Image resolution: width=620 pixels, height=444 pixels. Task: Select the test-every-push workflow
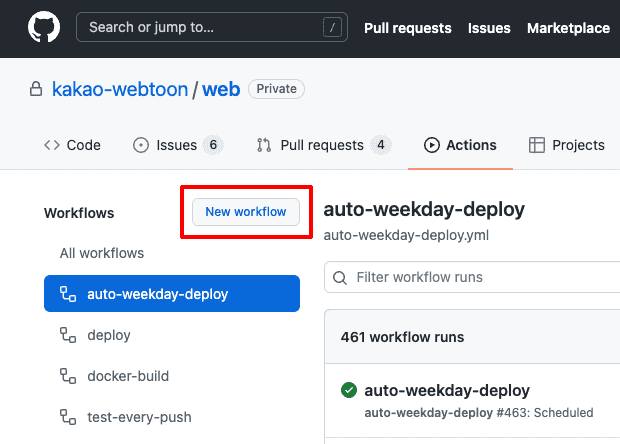pyautogui.click(x=172, y=417)
